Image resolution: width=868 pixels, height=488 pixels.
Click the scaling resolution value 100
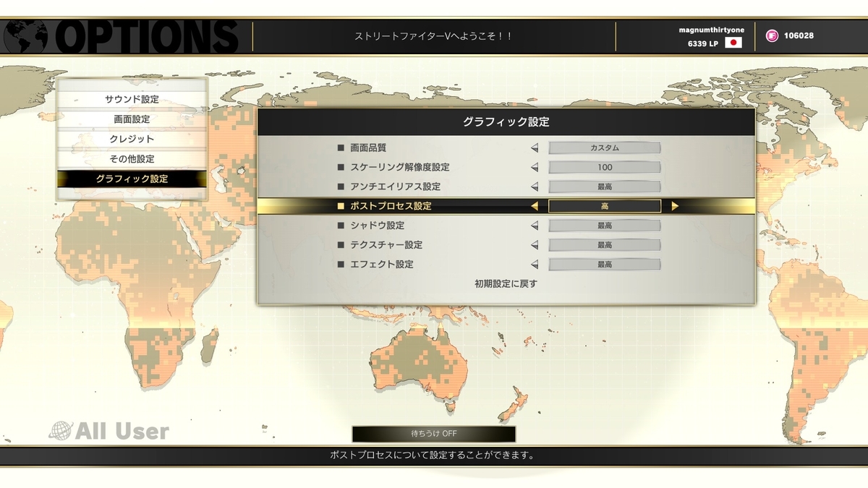(x=605, y=167)
